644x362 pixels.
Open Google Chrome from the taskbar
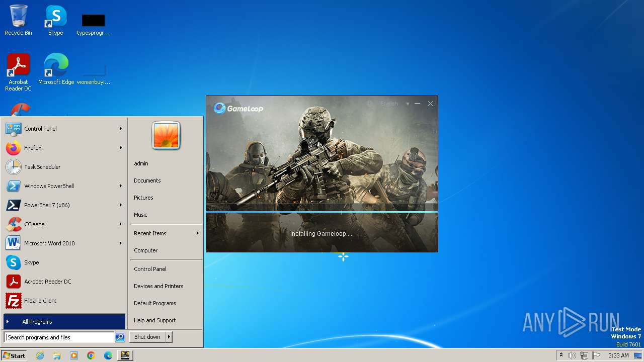tap(91, 355)
